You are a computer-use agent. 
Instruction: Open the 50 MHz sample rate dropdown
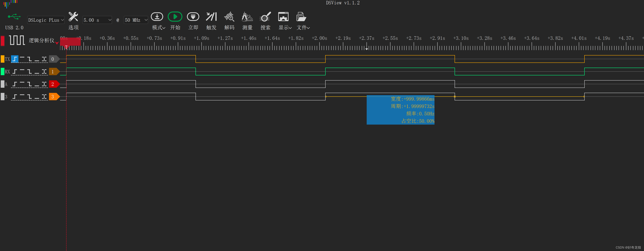136,20
